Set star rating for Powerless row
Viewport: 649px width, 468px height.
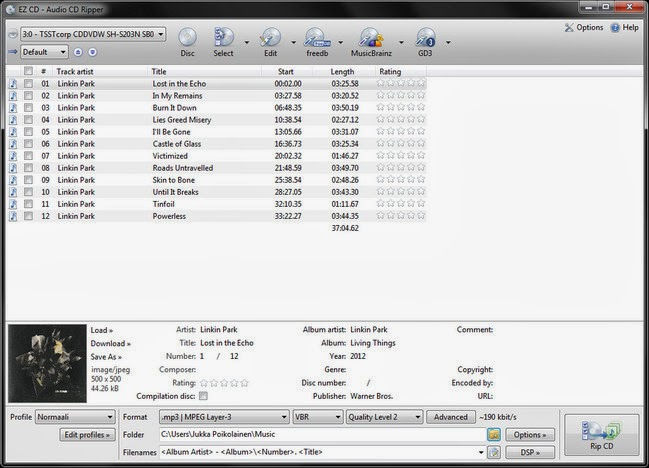(x=401, y=216)
